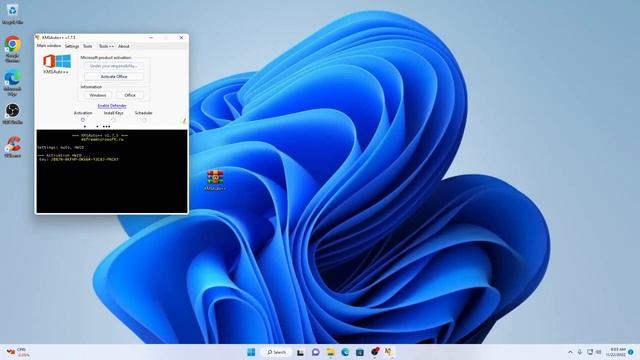Click the microphone tray icon
This screenshot has width=640, height=360.
(x=580, y=352)
